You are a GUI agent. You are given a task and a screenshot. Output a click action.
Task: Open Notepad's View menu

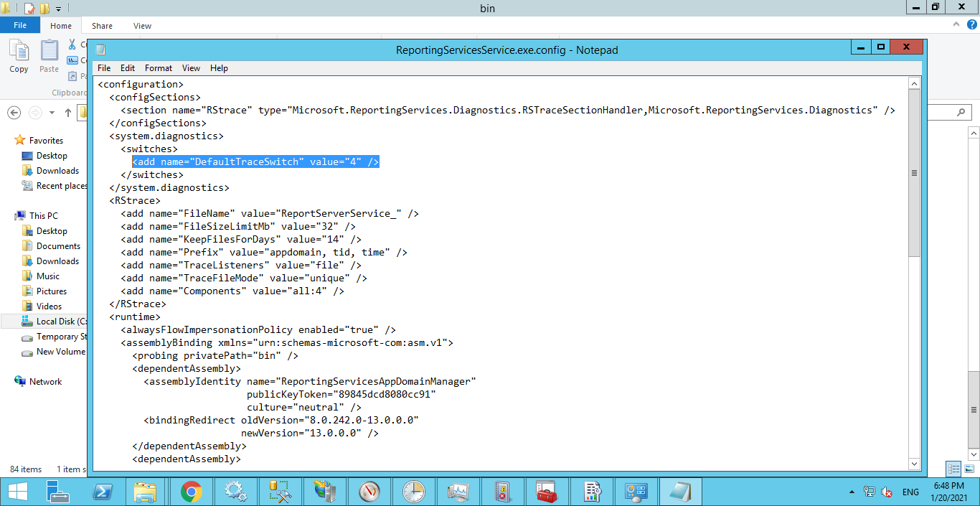pyautogui.click(x=191, y=68)
